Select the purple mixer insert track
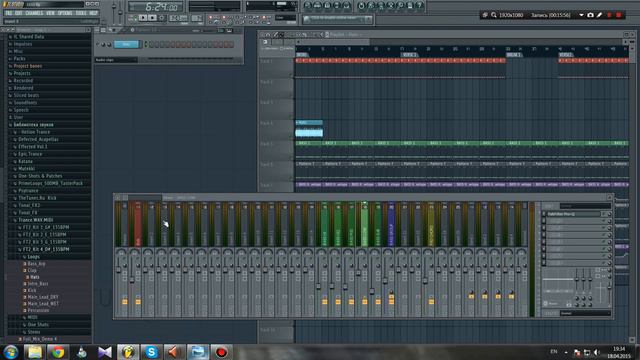 391,225
